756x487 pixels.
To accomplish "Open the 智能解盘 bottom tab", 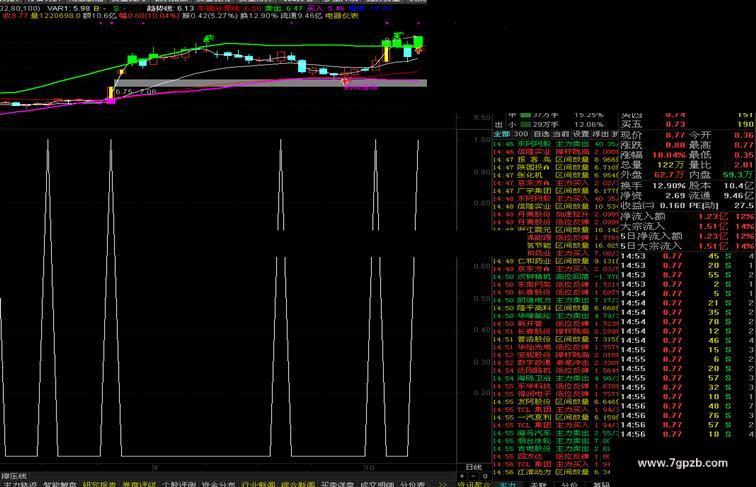I will [60, 484].
